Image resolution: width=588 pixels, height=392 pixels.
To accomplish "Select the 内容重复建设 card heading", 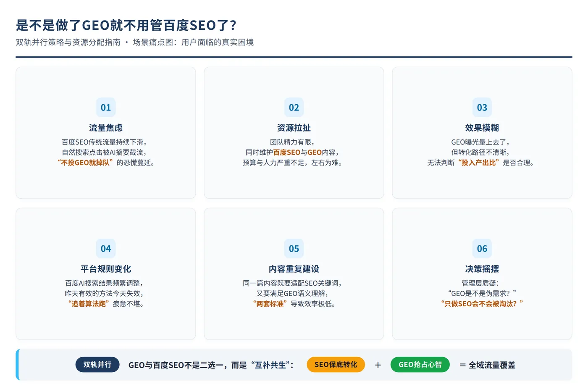I will click(x=294, y=269).
